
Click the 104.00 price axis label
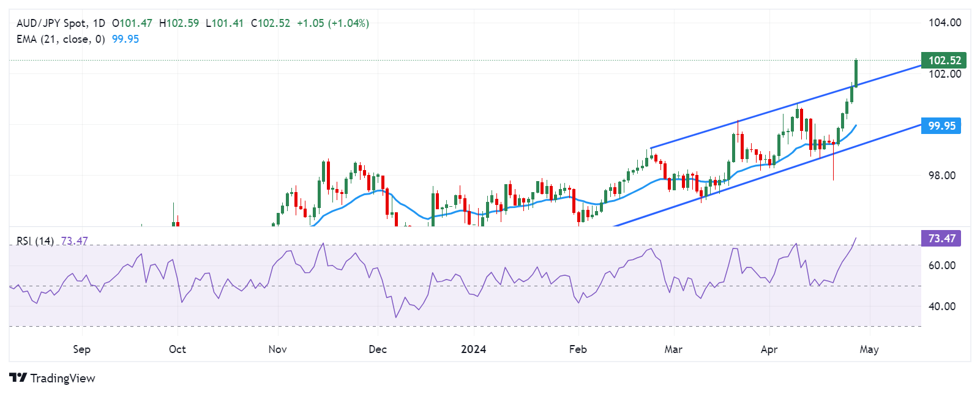click(x=944, y=23)
